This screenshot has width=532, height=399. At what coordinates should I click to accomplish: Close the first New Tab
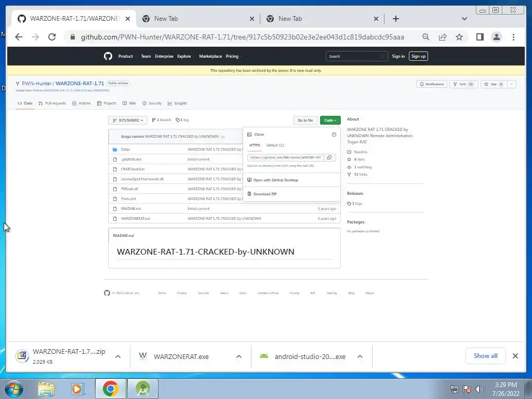252,19
